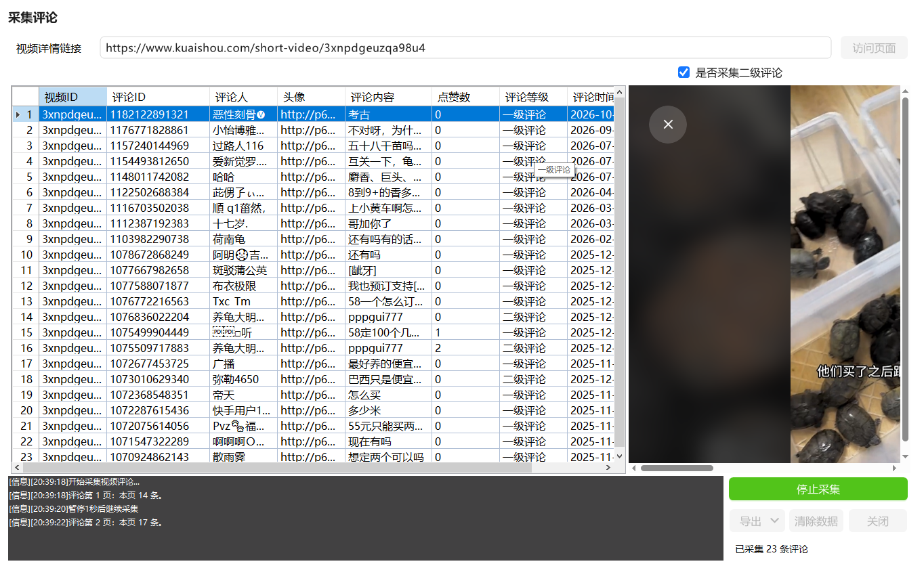
Task: Select commenter cell Txc Tm
Action: tap(243, 301)
